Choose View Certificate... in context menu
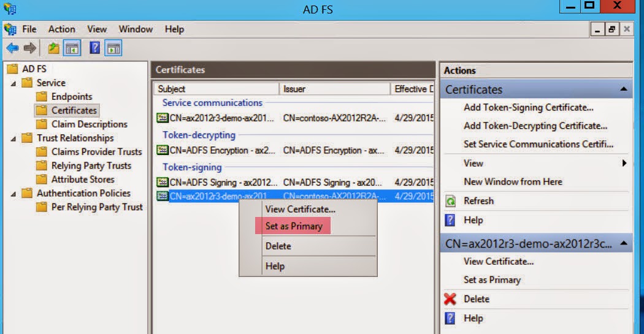This screenshot has height=334, width=644. pos(301,209)
